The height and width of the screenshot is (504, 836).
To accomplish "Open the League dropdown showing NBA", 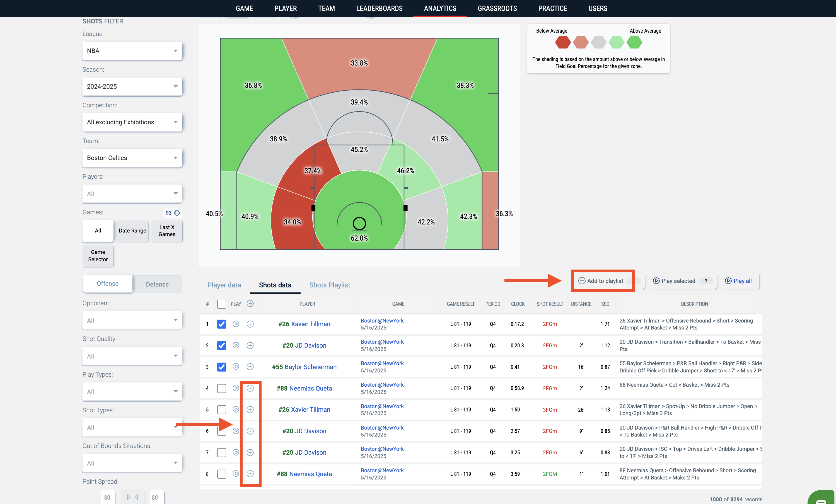I will point(132,51).
